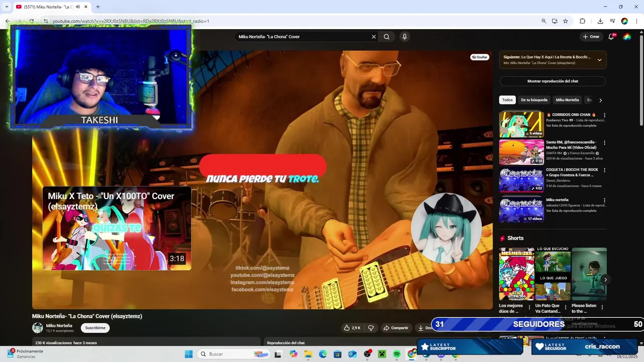Image resolution: width=644 pixels, height=362 pixels.
Task: Select the Todos filter chip
Action: 507,100
